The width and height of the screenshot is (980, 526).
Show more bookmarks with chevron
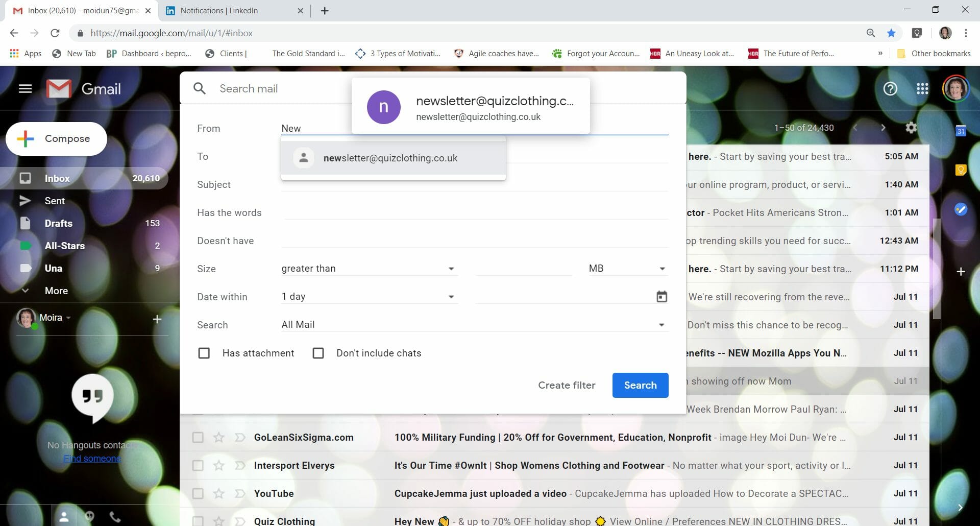click(880, 53)
